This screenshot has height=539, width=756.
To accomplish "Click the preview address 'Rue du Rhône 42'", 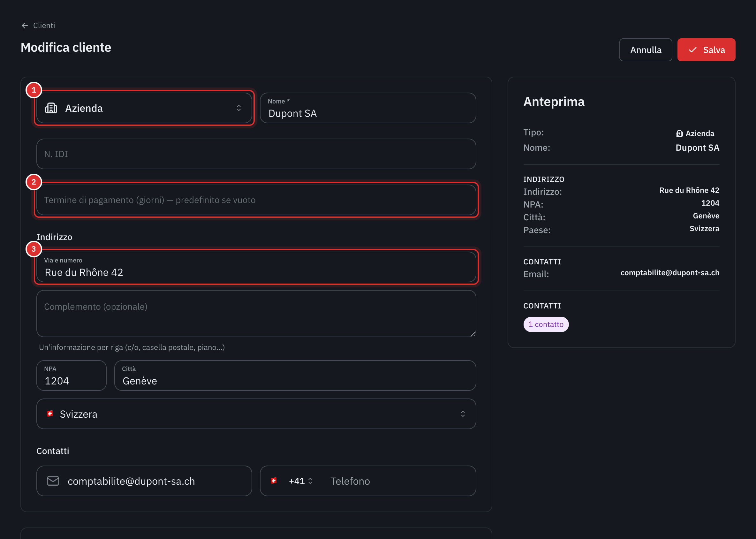I will [x=689, y=190].
